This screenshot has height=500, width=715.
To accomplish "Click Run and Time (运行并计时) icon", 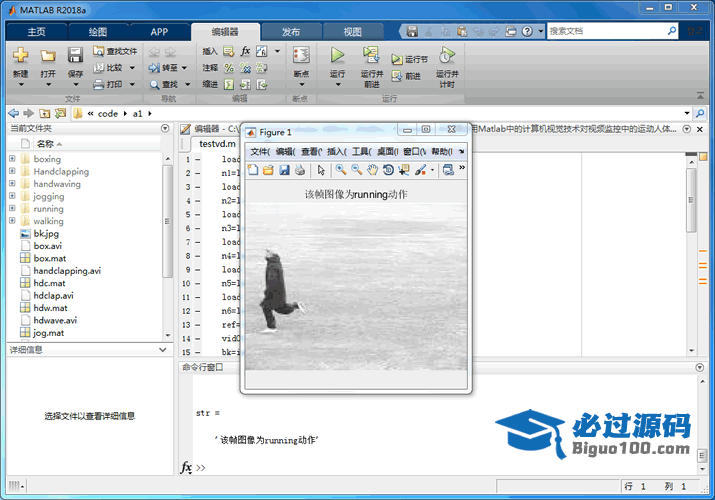I will click(x=447, y=56).
